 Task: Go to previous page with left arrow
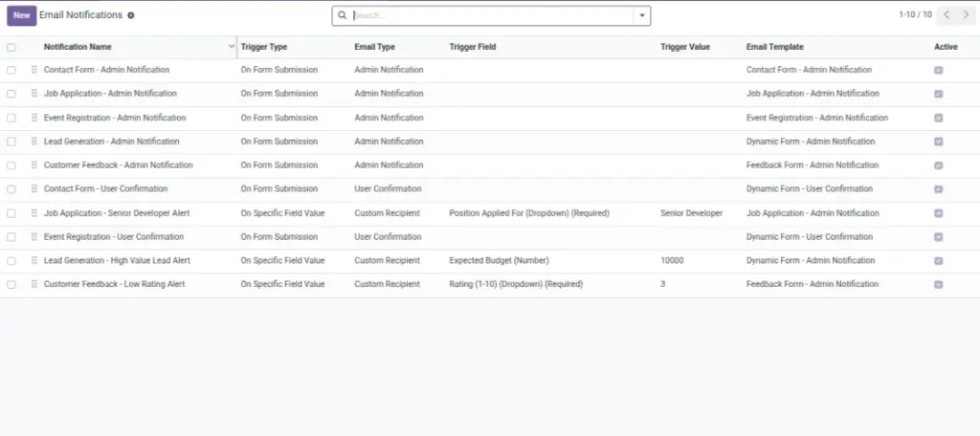click(947, 15)
